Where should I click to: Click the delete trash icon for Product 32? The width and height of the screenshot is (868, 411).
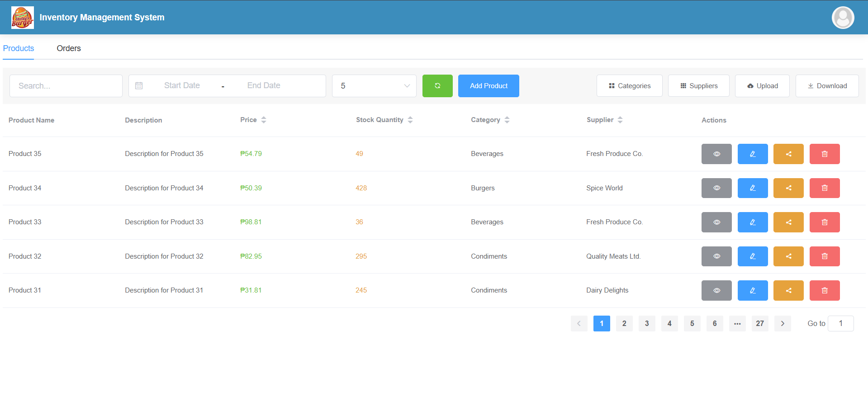coord(824,256)
